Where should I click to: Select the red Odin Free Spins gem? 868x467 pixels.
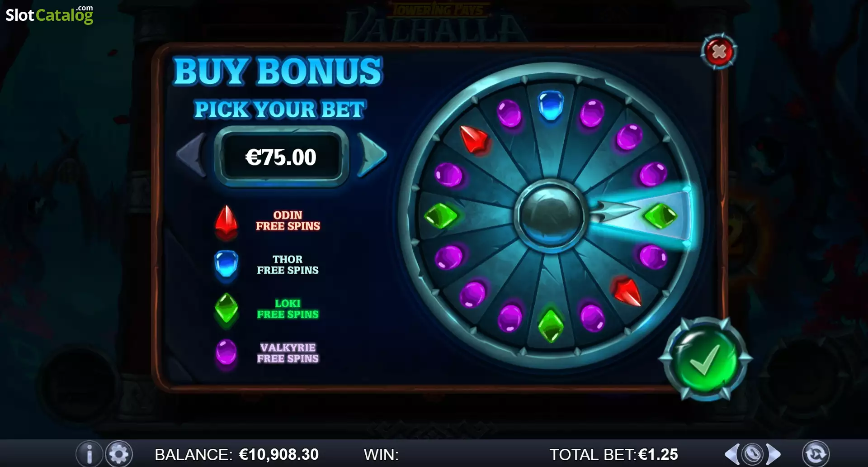pos(226,222)
